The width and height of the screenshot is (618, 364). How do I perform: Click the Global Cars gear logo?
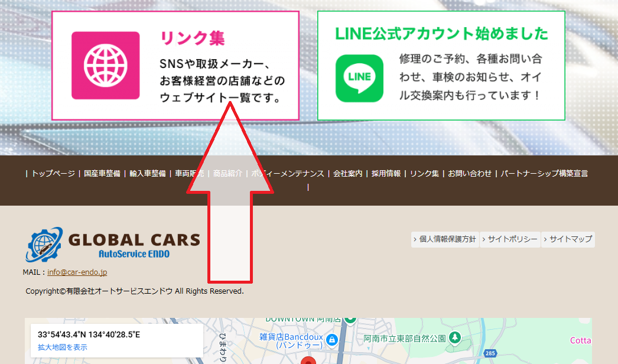tap(44, 245)
